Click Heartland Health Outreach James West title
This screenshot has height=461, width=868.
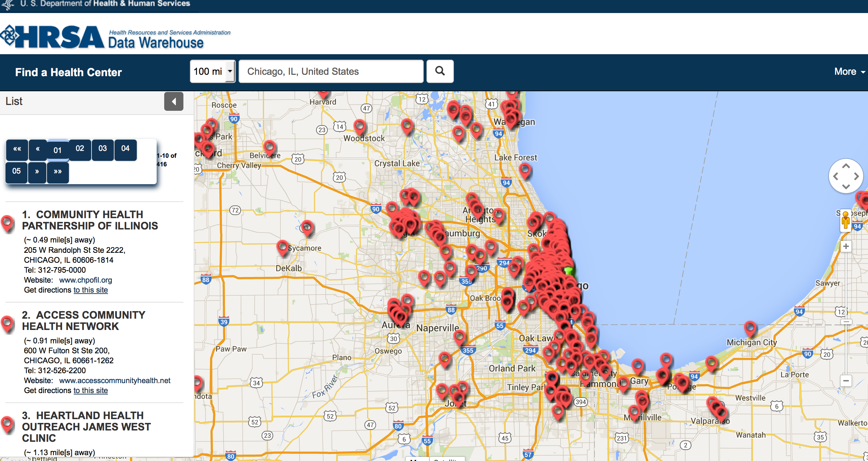click(86, 427)
